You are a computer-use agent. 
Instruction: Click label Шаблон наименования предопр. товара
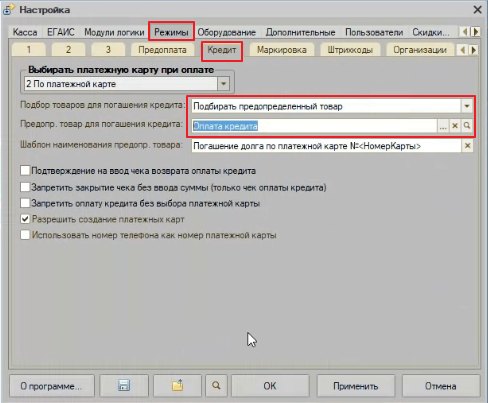click(101, 145)
